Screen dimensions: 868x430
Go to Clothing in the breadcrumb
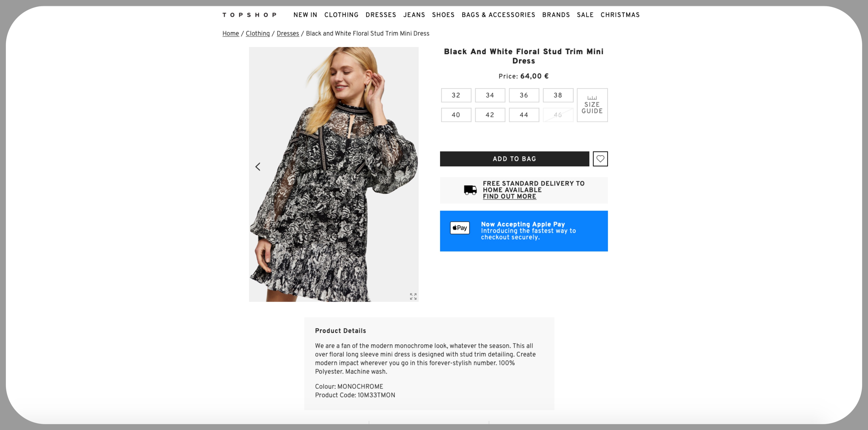coord(257,33)
